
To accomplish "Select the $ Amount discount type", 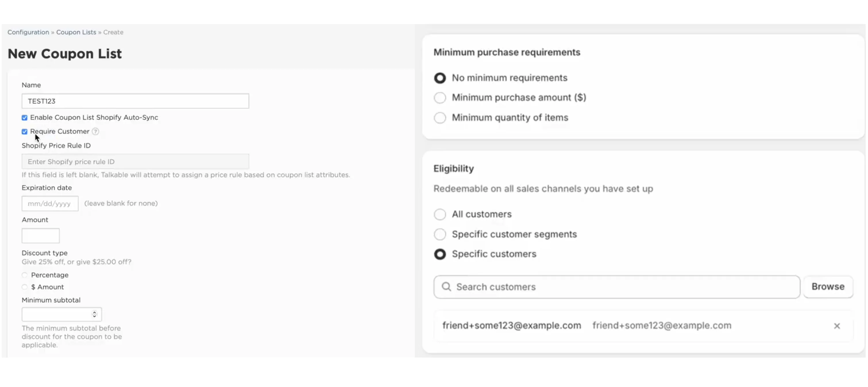I will tap(25, 287).
